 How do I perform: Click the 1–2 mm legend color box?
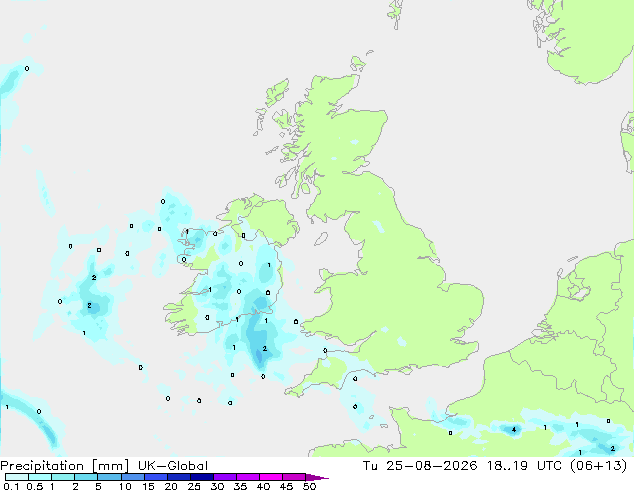coord(63,477)
